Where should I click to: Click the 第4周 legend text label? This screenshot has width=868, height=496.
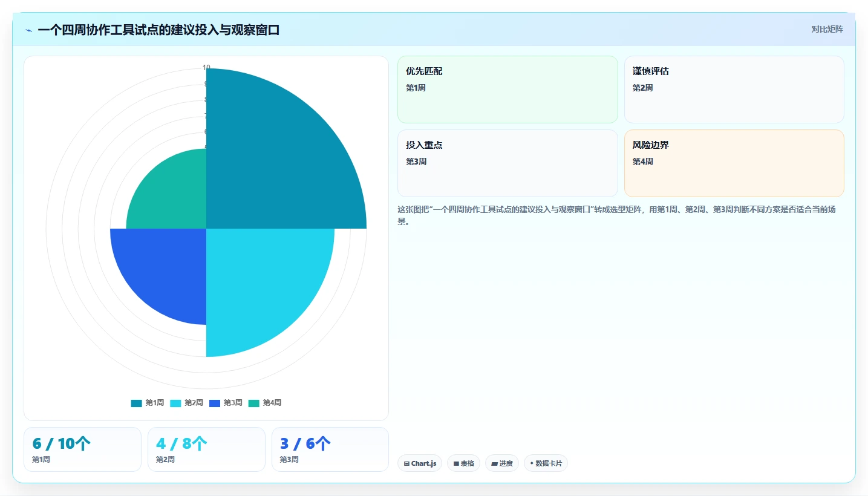pyautogui.click(x=272, y=403)
